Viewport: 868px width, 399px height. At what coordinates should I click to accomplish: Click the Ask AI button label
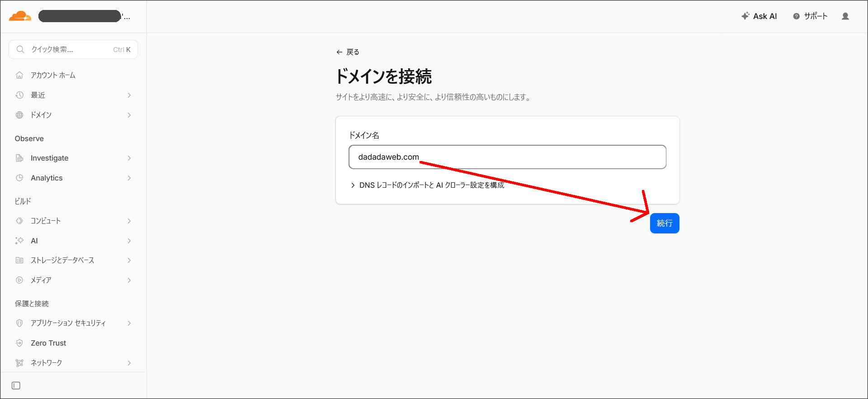click(x=765, y=16)
